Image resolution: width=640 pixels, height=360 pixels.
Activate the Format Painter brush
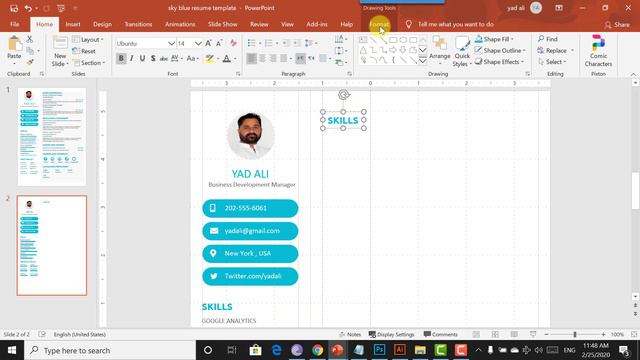(30, 62)
